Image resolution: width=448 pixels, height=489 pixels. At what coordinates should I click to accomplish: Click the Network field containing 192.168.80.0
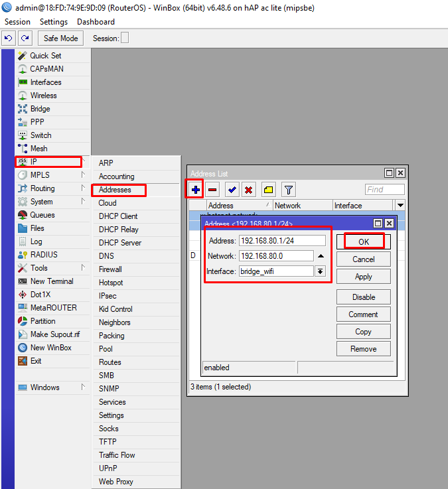[276, 256]
